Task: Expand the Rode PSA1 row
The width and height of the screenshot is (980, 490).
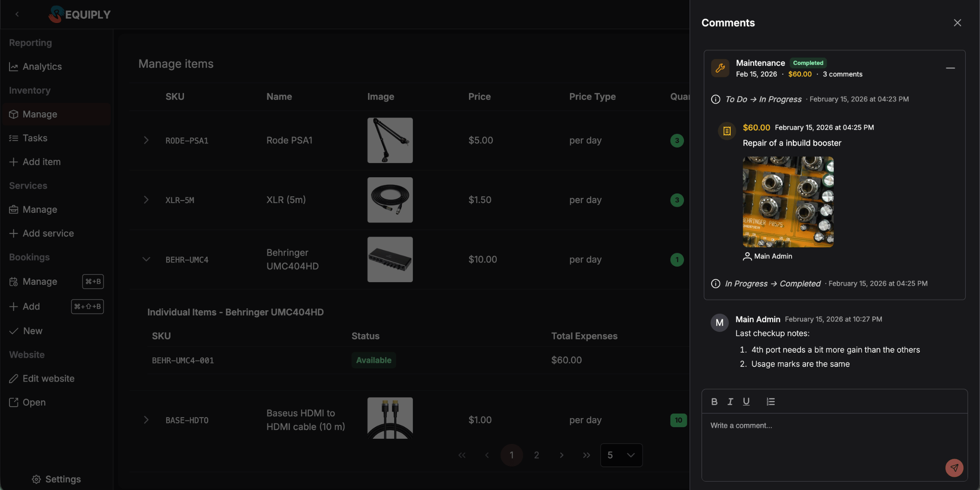Action: point(146,140)
